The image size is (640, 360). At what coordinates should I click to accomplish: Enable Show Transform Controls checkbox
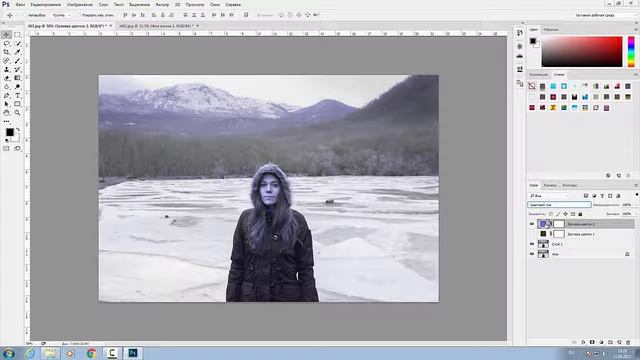[x=79, y=15]
